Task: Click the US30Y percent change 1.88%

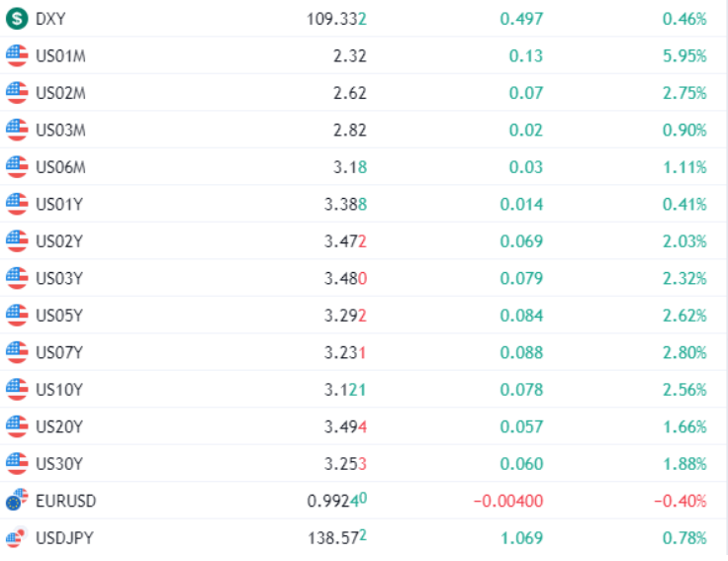Action: pyautogui.click(x=684, y=464)
